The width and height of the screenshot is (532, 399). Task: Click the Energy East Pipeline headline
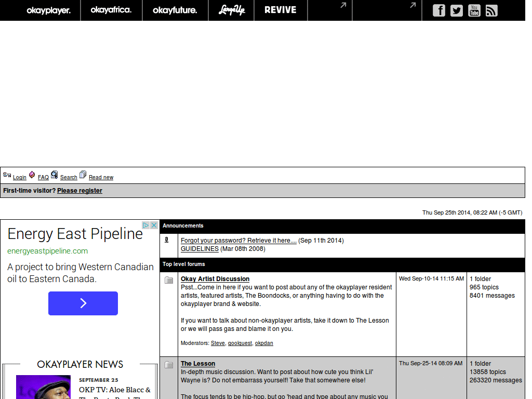[75, 234]
